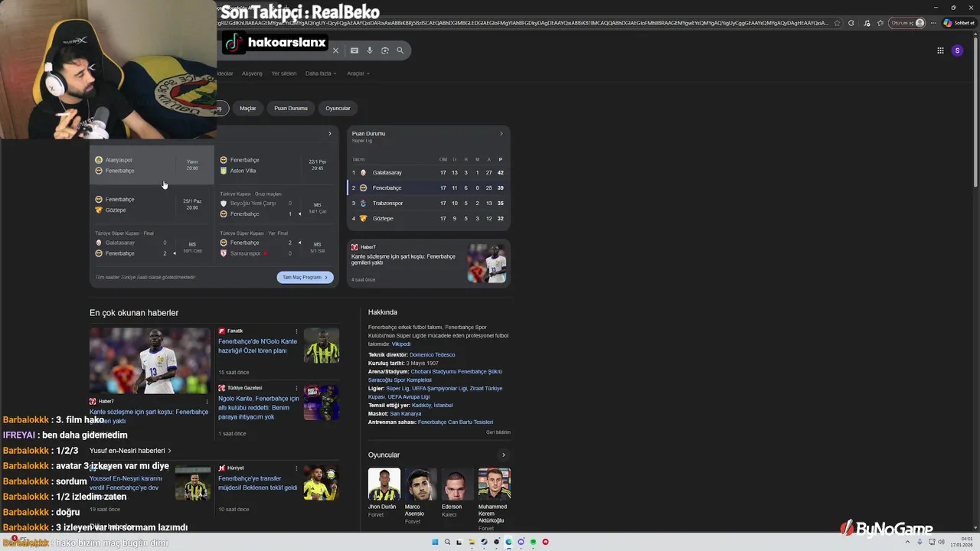Expand the 'Daha fazla' dropdown

coord(321,73)
